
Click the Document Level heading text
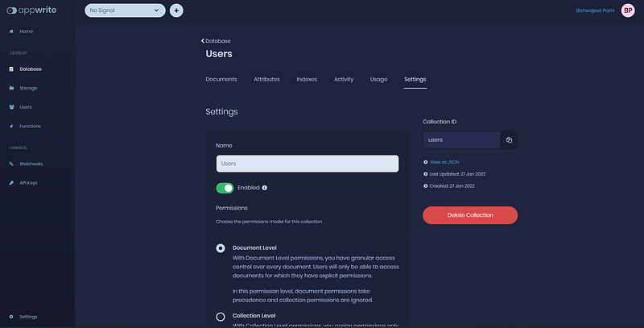click(254, 248)
